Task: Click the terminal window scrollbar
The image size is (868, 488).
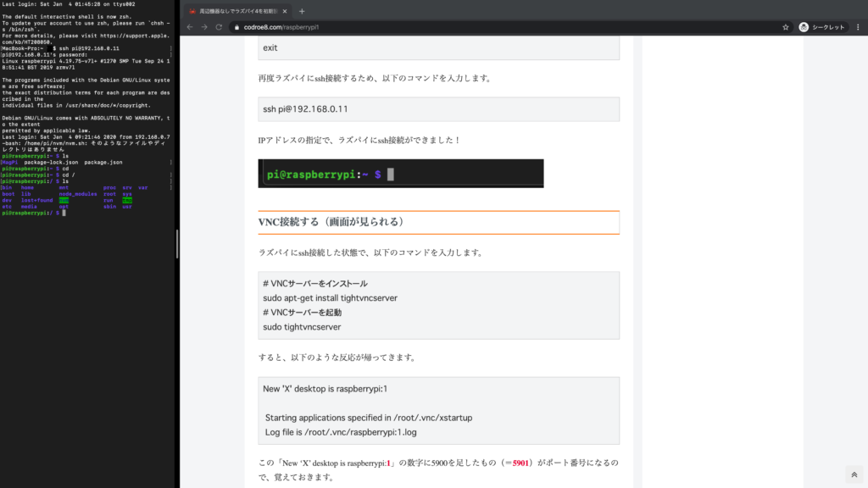Action: (176, 244)
